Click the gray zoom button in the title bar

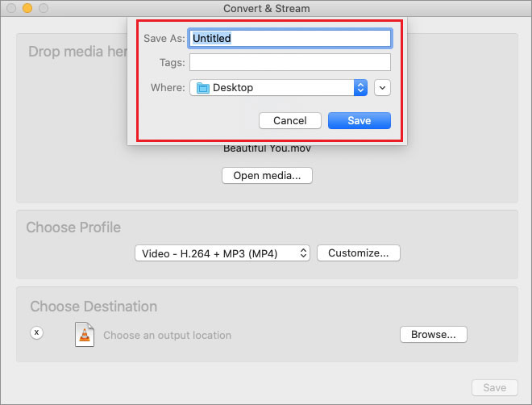point(44,8)
